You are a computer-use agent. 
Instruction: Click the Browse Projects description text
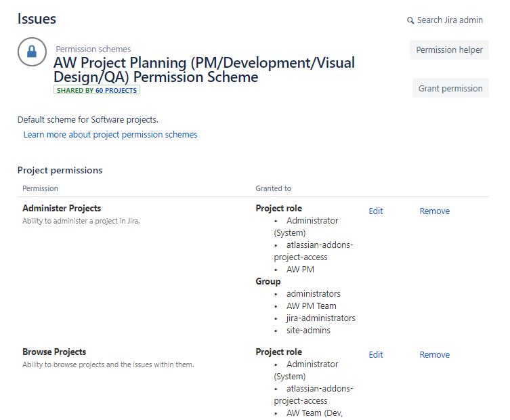point(108,364)
